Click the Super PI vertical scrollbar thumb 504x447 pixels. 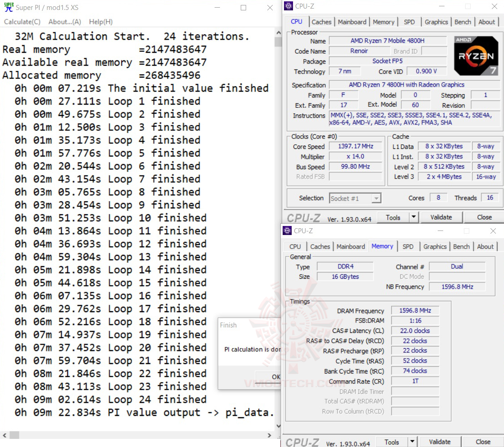278,42
